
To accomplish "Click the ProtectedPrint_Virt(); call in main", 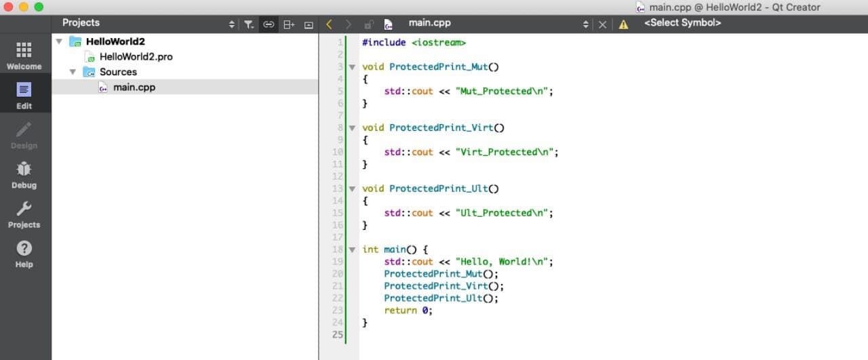I will click(x=444, y=286).
